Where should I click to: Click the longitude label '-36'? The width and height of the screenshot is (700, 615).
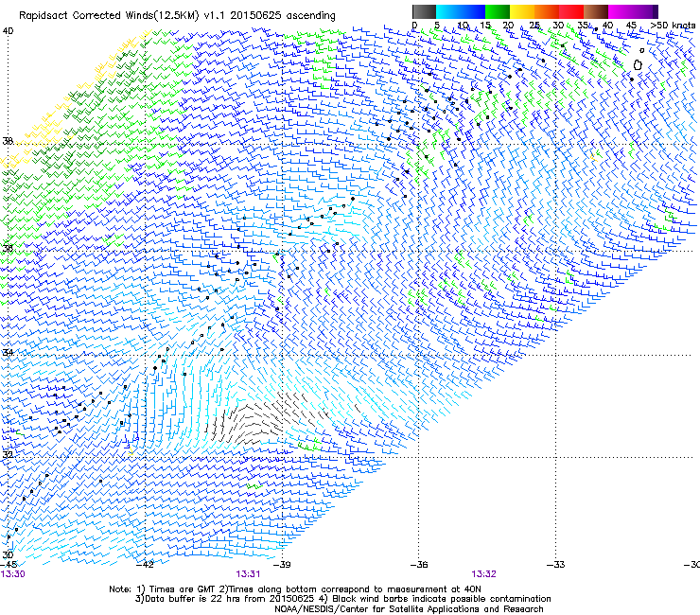[x=419, y=565]
